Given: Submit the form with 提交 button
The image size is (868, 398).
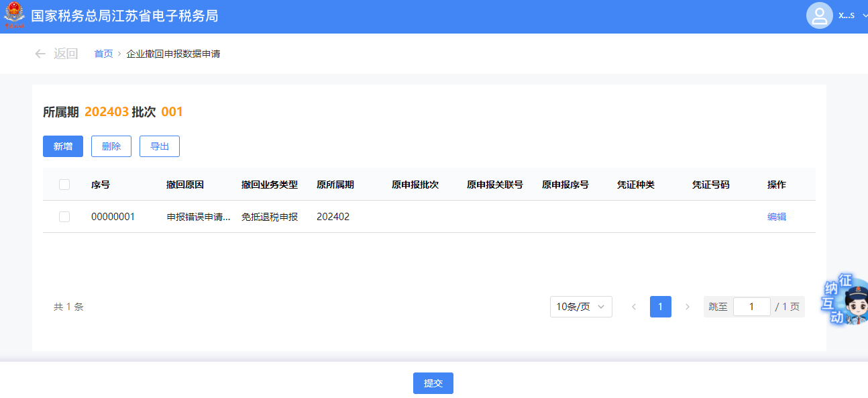Looking at the screenshot, I should coord(433,383).
